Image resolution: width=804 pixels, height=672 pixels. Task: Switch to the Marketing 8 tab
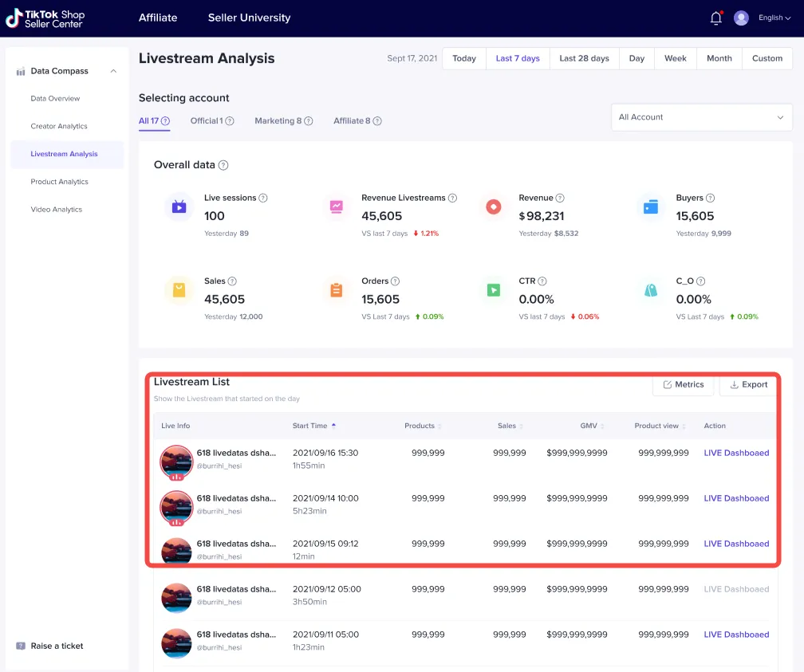pos(278,121)
